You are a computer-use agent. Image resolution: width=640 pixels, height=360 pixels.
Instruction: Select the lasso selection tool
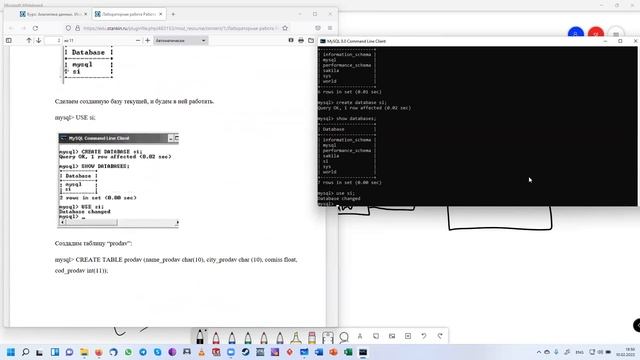pos(344,337)
